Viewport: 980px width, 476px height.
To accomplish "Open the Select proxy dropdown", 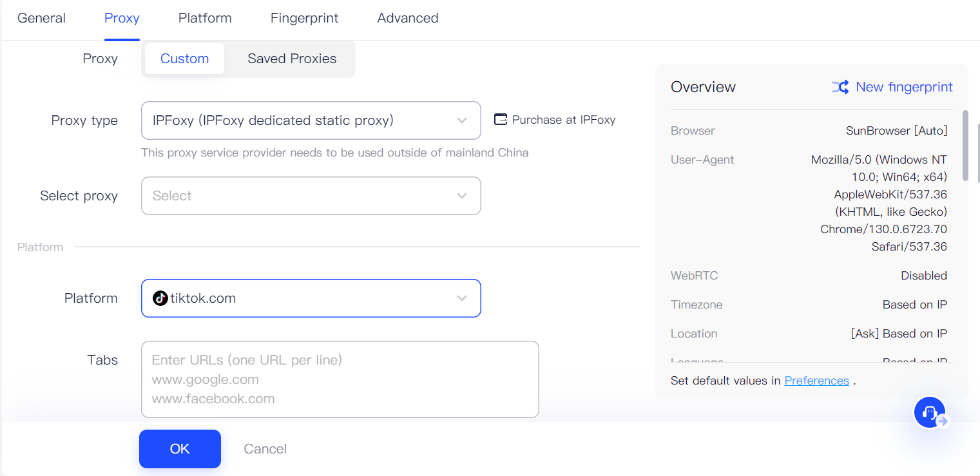I will [311, 196].
